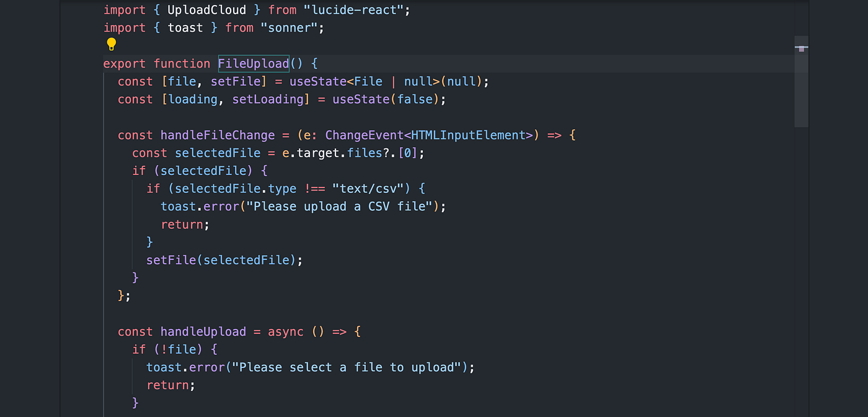
Task: Click the selectedFile constant declaration
Action: coord(218,153)
